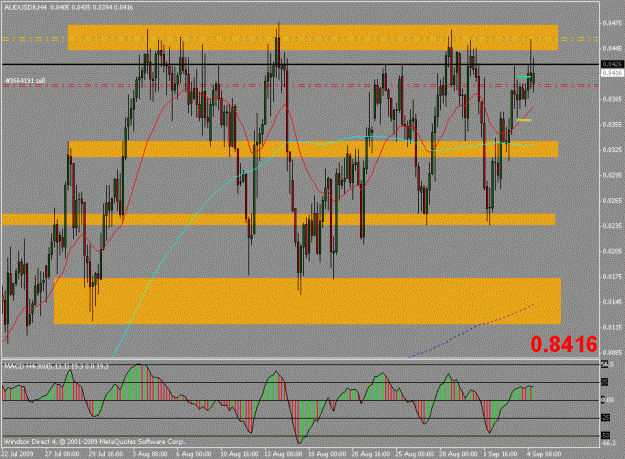The image size is (625, 459).
Task: Click the 22 Jul 2009 date label
Action: pyautogui.click(x=18, y=454)
